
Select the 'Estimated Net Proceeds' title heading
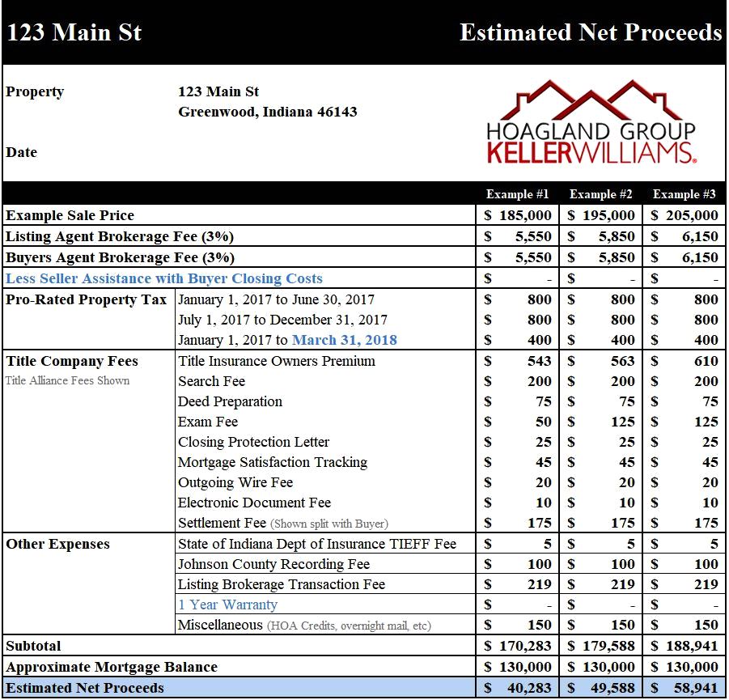(x=591, y=32)
